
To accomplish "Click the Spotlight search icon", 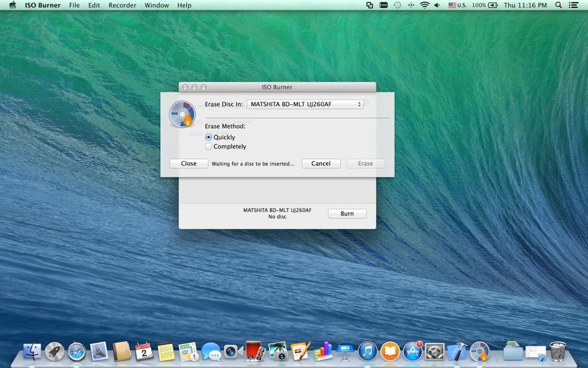I will point(558,5).
